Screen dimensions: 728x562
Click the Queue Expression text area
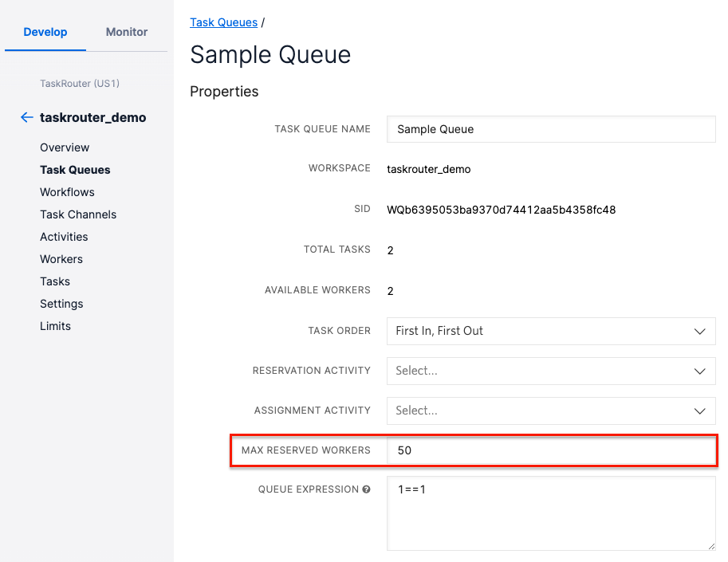(x=551, y=513)
